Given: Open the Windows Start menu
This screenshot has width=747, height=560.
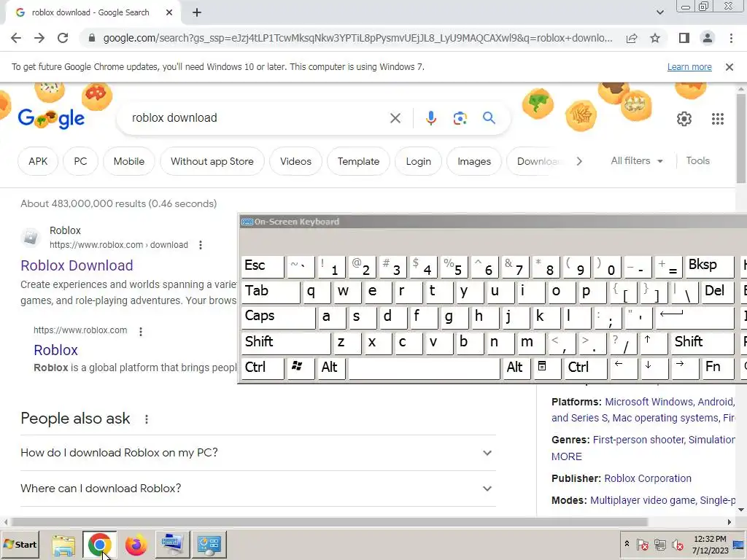Looking at the screenshot, I should pyautogui.click(x=20, y=545).
